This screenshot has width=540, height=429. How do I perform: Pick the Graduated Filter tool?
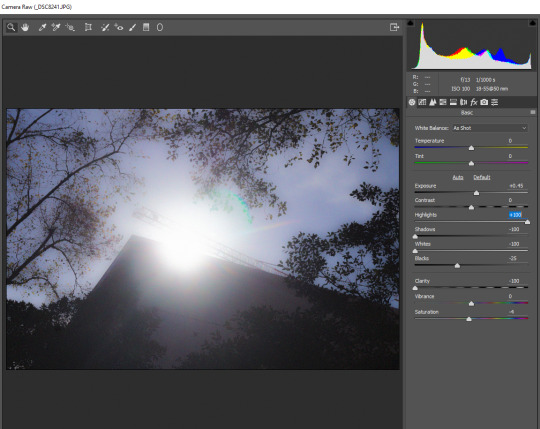[x=146, y=27]
